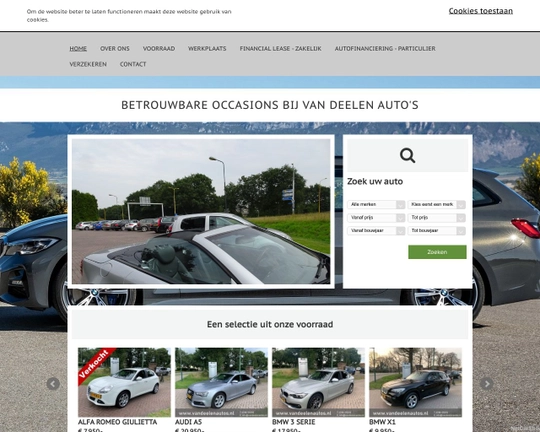Open the BMW 3 Serie car photo
The height and width of the screenshot is (432, 540).
click(x=318, y=382)
